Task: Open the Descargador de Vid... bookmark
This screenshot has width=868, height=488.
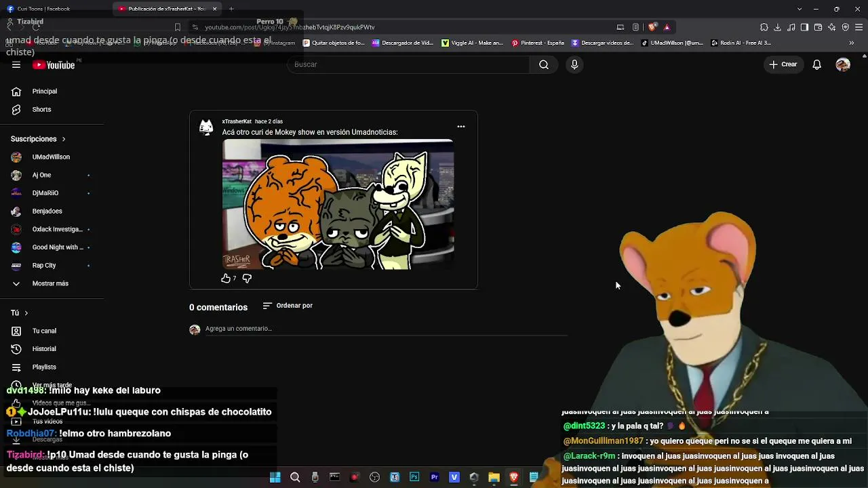Action: tap(403, 43)
